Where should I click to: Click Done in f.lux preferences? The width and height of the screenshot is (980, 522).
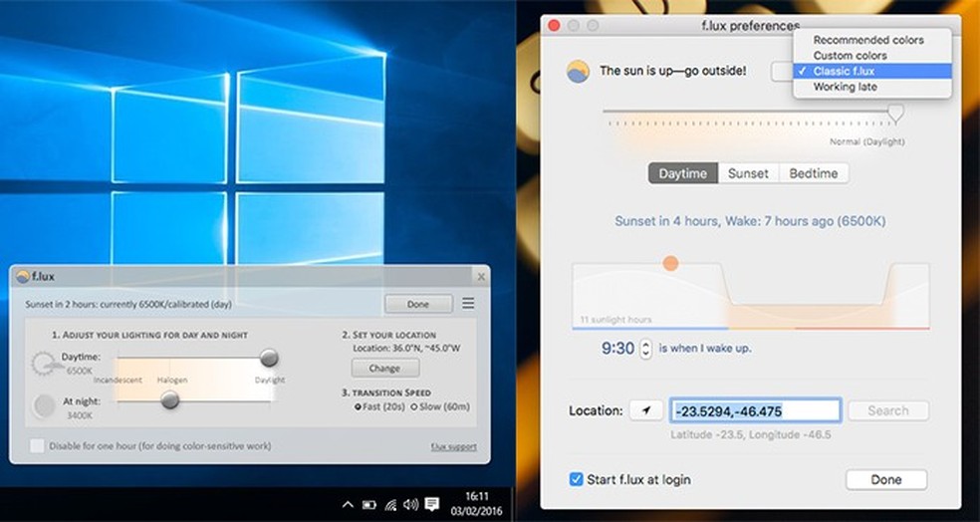(x=886, y=479)
